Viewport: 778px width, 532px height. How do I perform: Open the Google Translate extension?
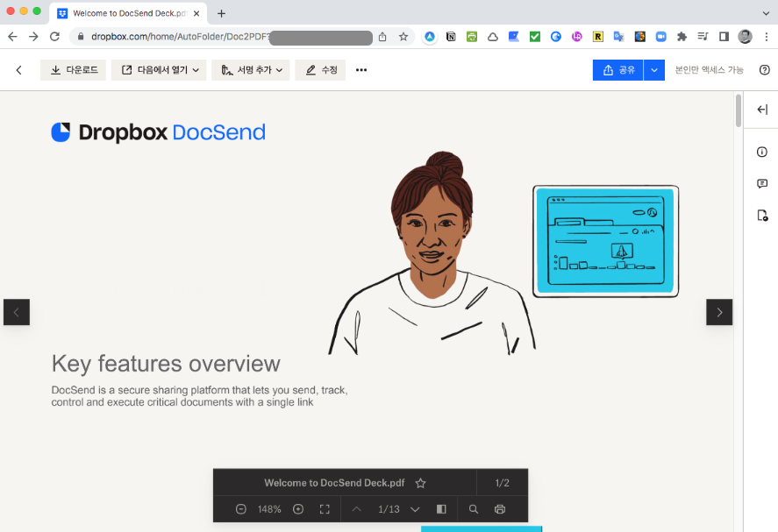point(618,37)
